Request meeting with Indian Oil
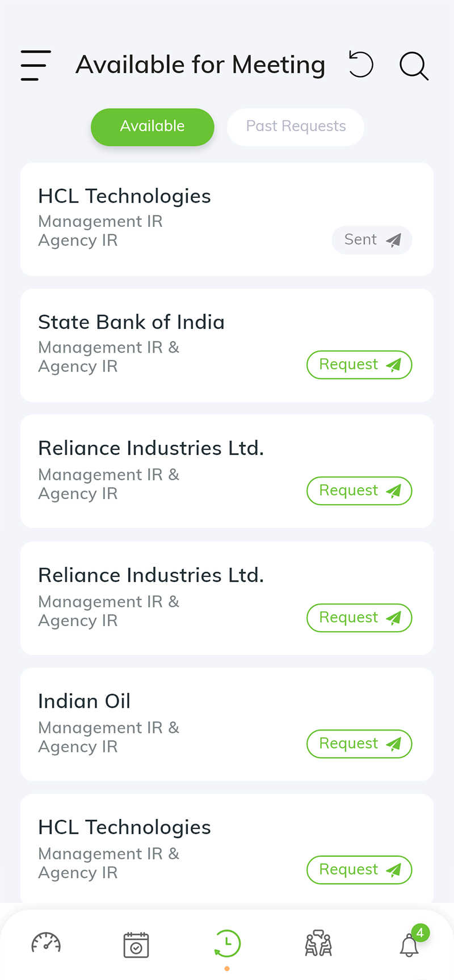Image resolution: width=454 pixels, height=980 pixels. pyautogui.click(x=359, y=744)
